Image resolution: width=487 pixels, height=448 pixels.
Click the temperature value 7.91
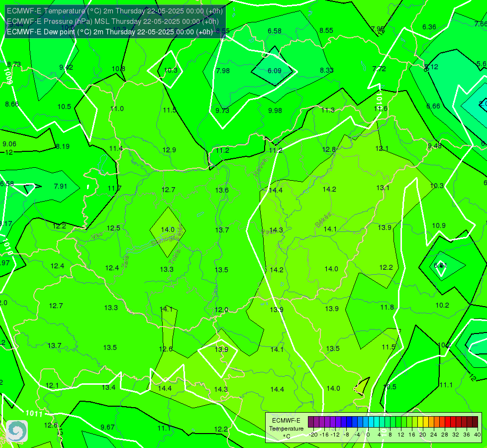(x=61, y=186)
